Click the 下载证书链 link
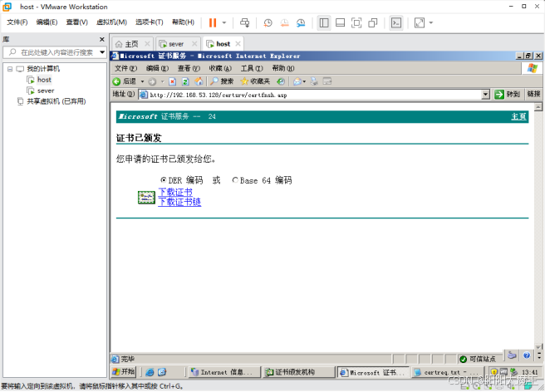 [x=179, y=202]
